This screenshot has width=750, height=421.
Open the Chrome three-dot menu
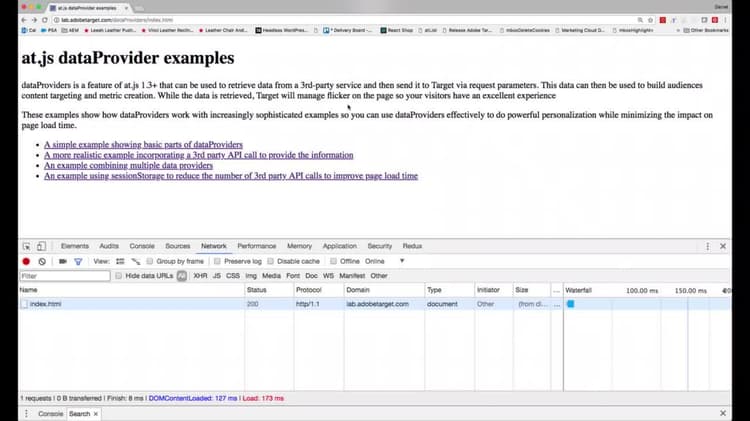tap(725, 20)
